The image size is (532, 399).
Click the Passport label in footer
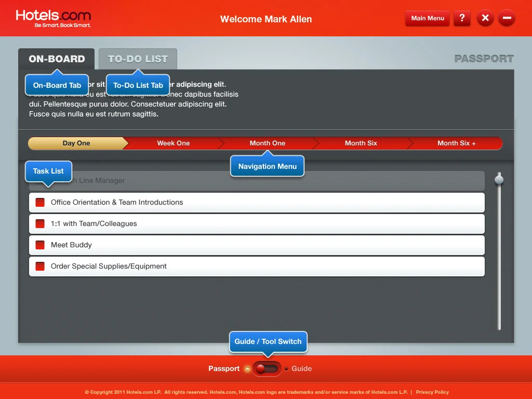(224, 368)
